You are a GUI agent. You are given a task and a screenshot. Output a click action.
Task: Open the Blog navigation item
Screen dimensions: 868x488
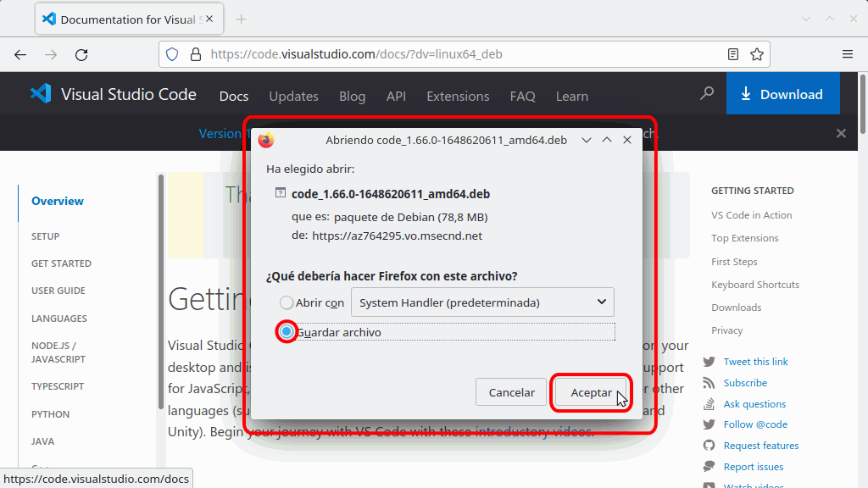(352, 97)
